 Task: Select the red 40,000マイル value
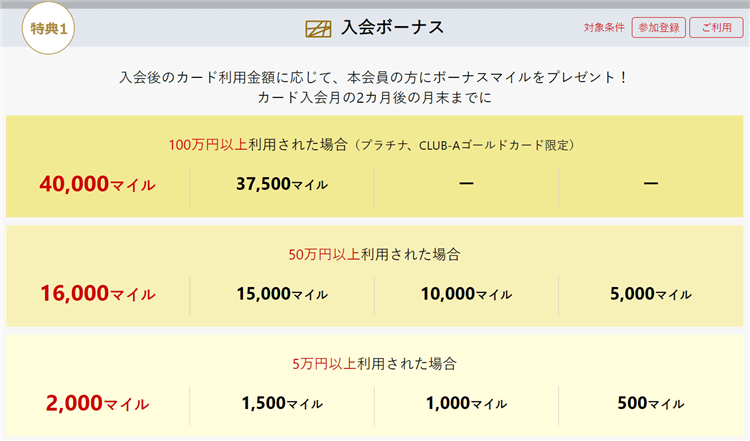coord(98,184)
